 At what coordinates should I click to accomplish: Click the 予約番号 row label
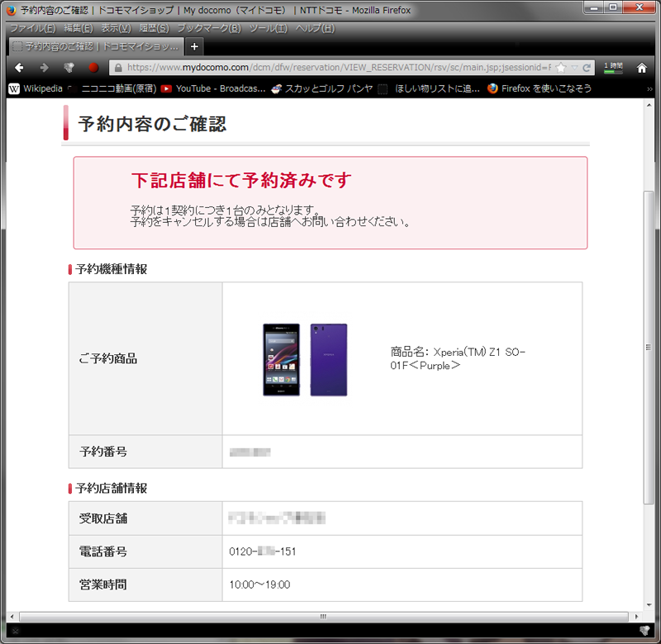tap(103, 452)
